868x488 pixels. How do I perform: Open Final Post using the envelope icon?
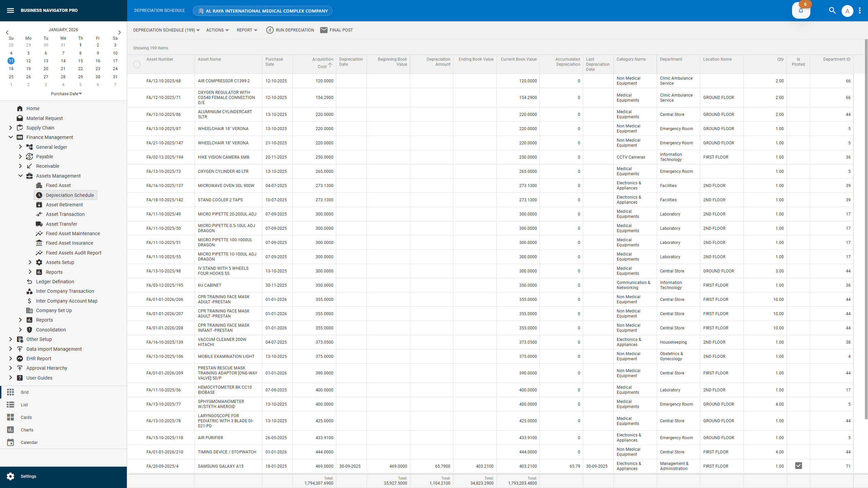pyautogui.click(x=324, y=30)
